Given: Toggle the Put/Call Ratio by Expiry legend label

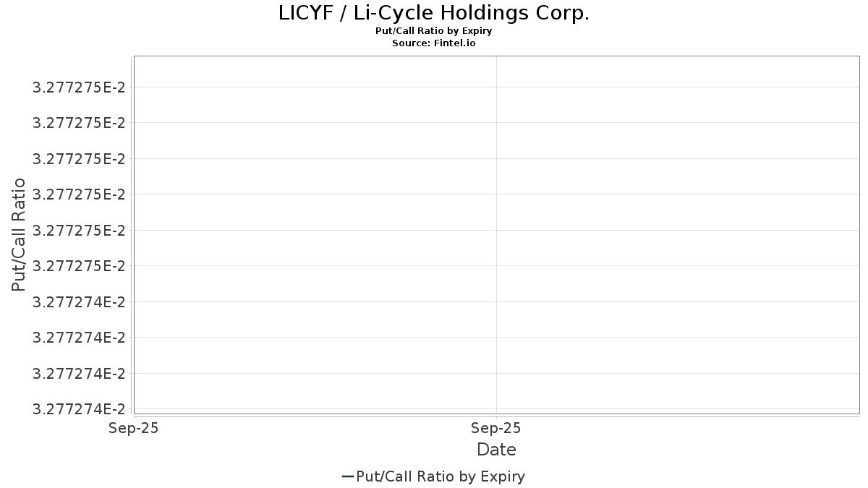Looking at the screenshot, I should (441, 476).
